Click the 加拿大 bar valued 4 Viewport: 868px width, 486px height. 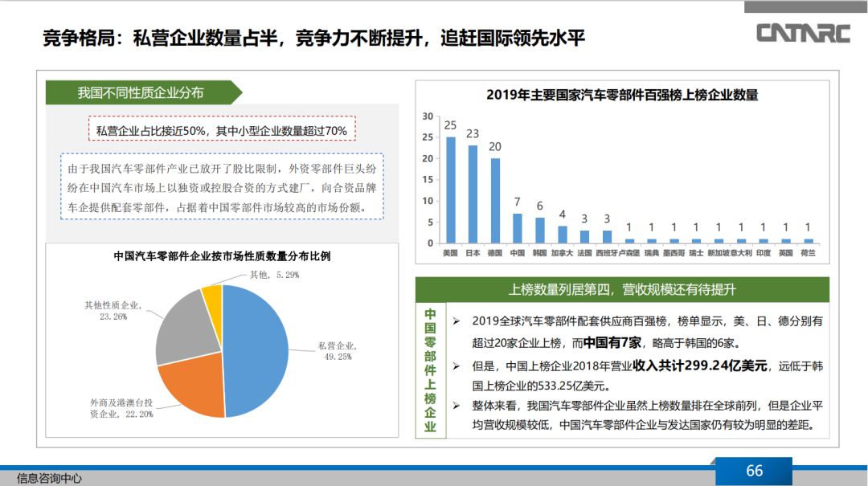pos(563,235)
